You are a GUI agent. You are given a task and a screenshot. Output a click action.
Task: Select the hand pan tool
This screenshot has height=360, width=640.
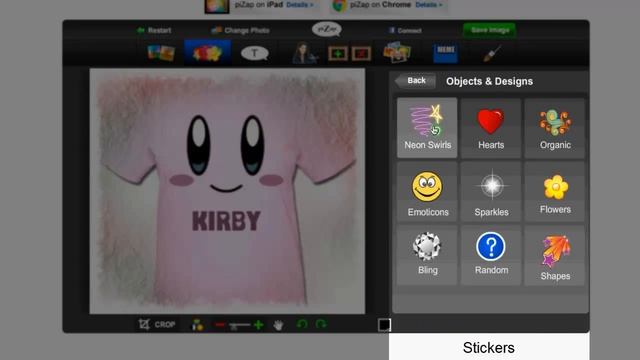pyautogui.click(x=279, y=325)
